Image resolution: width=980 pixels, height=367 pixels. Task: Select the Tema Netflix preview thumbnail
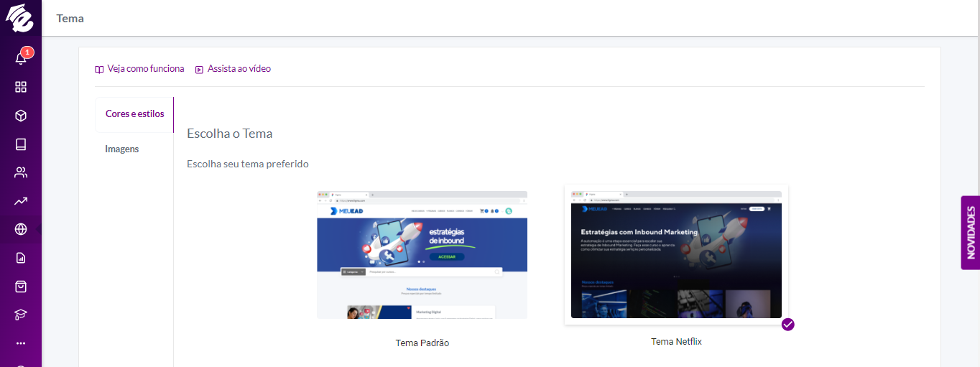click(x=676, y=254)
